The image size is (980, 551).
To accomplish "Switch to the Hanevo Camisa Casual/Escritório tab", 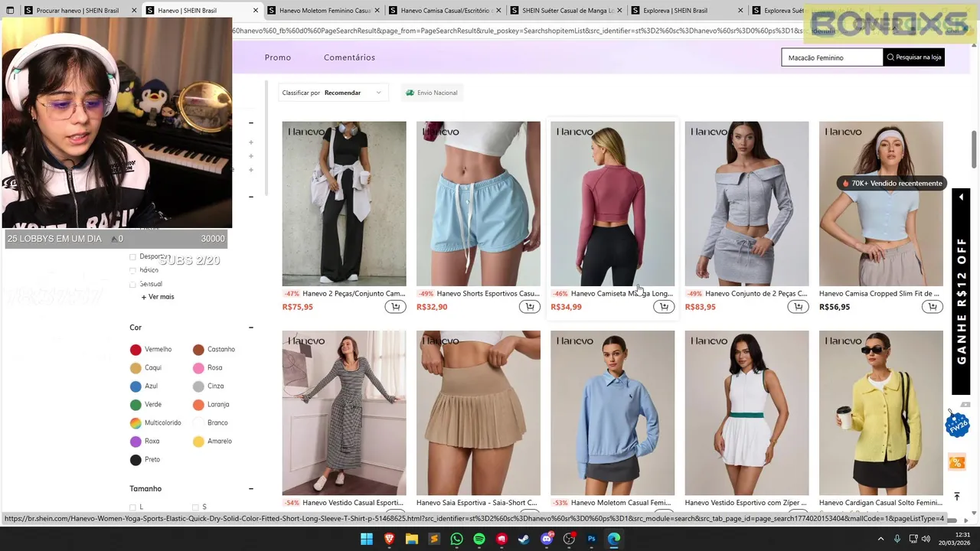I will [445, 11].
